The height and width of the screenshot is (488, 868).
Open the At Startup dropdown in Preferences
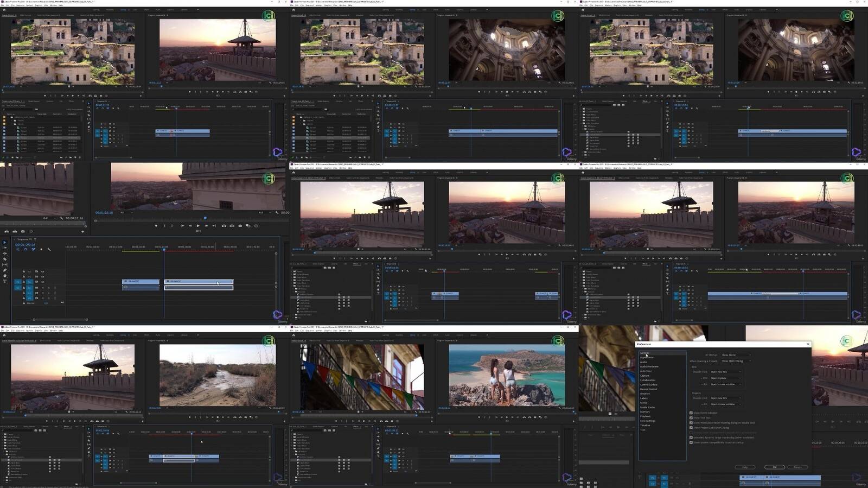736,355
